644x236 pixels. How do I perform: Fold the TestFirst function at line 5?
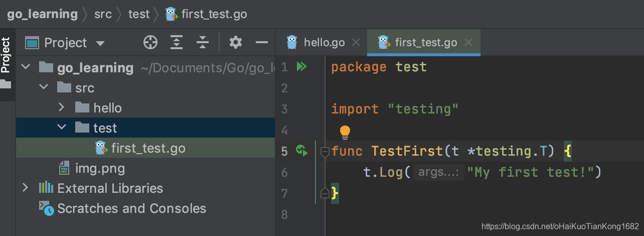coord(325,151)
